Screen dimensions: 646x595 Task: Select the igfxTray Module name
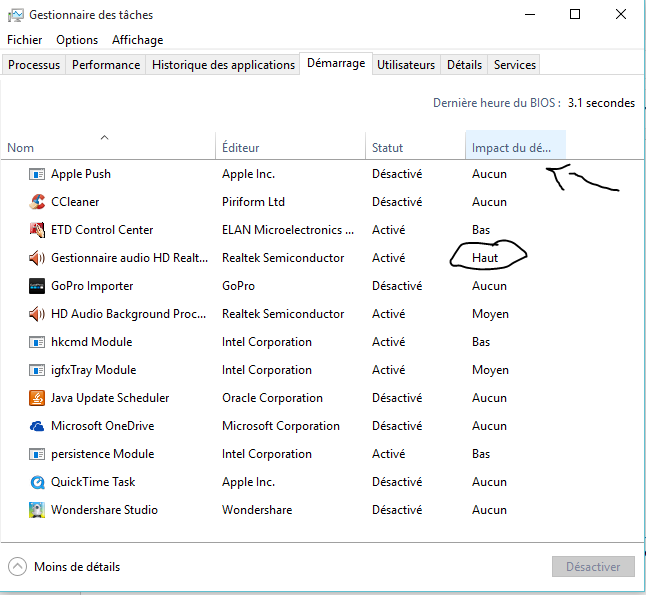click(94, 370)
